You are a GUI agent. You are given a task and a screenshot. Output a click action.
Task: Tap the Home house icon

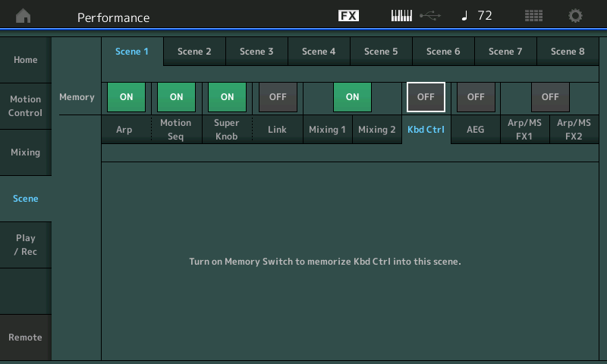24,16
